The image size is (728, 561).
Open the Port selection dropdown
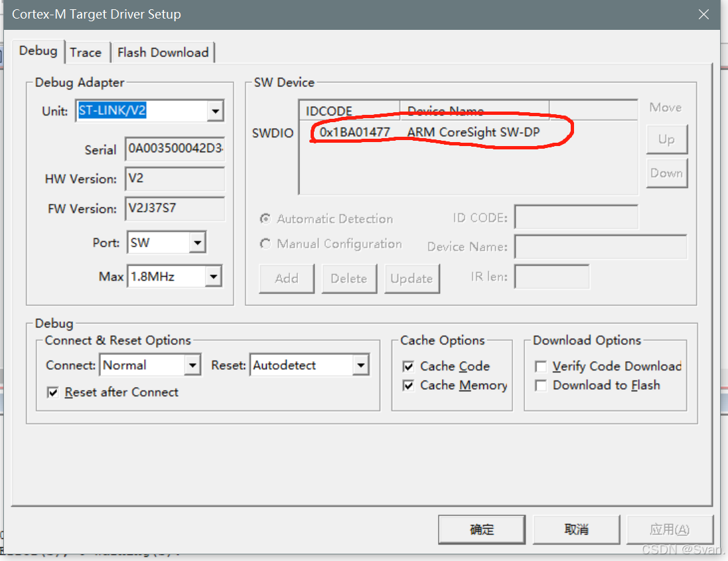pyautogui.click(x=197, y=242)
